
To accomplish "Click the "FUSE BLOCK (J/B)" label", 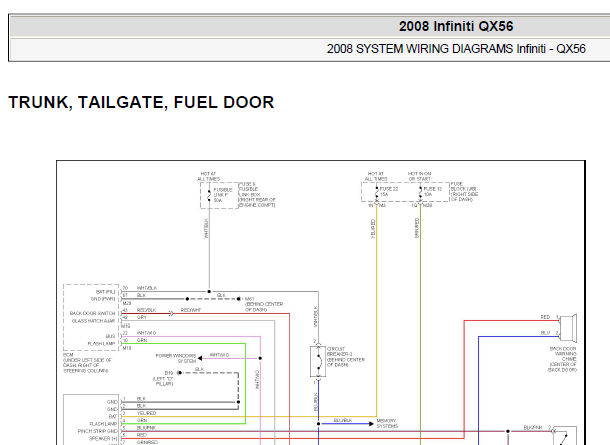I will tap(465, 191).
